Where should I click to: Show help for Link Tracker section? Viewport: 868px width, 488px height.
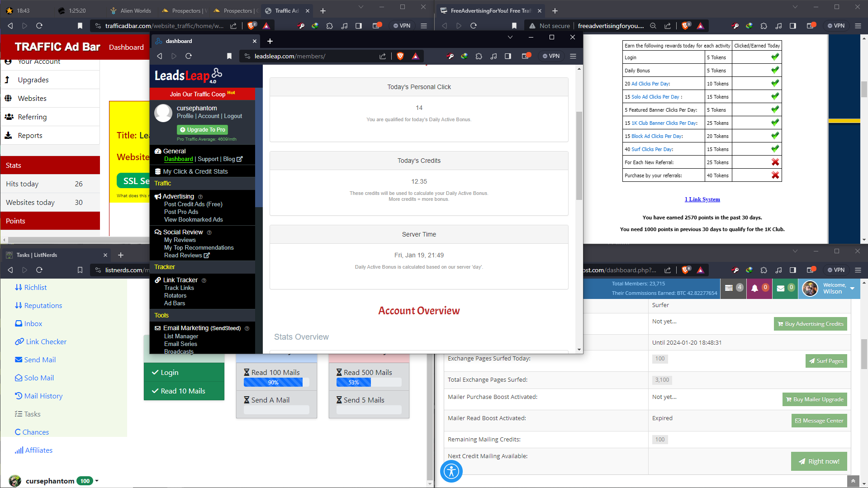click(x=204, y=280)
